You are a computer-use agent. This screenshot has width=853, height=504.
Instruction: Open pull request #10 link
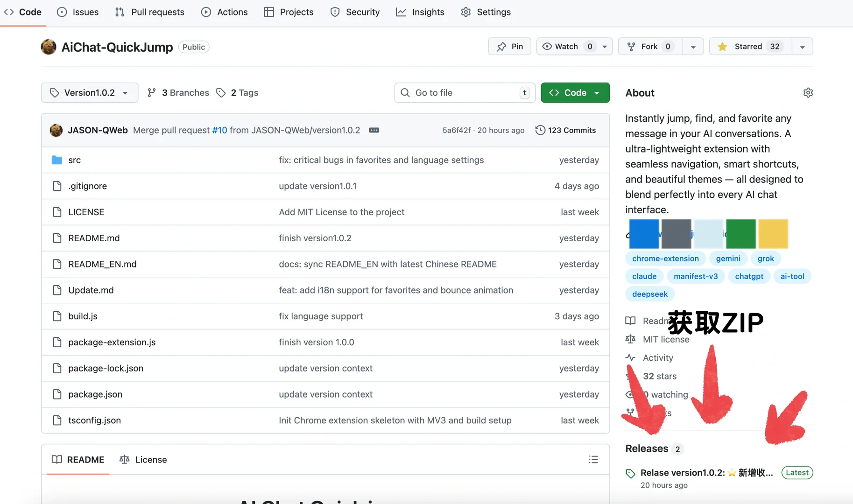pyautogui.click(x=219, y=130)
